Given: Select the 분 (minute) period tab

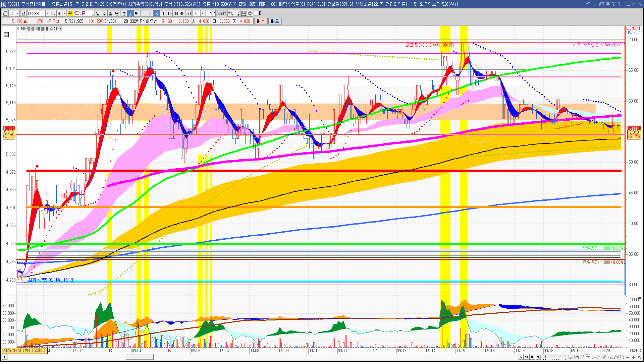Looking at the screenshot, I should (x=124, y=13).
